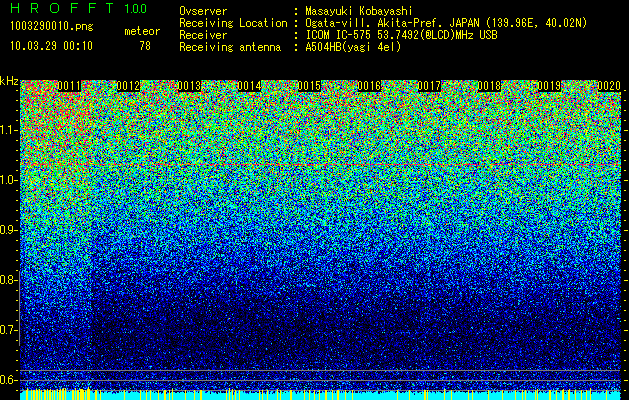Viewport: 629px width, 400px height.
Task: Click the Receiving Location field label
Action: pos(233,23)
